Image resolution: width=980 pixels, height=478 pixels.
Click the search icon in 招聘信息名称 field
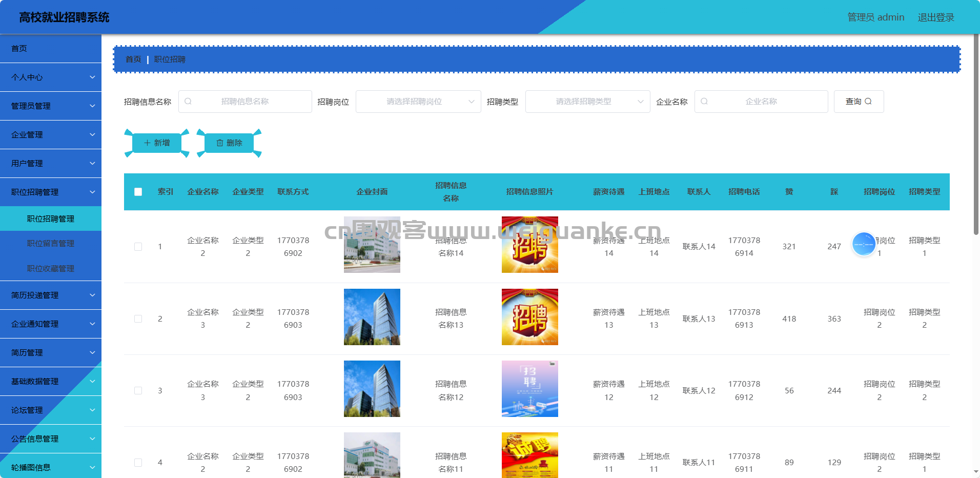pos(188,102)
